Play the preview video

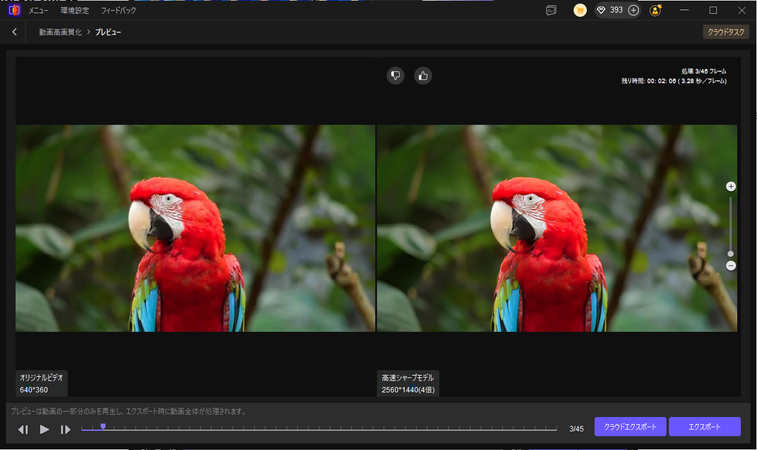tap(44, 429)
